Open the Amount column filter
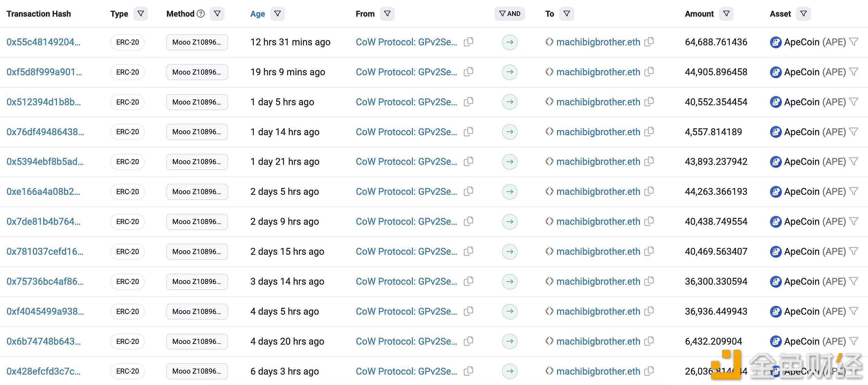This screenshot has height=385, width=868. click(726, 14)
